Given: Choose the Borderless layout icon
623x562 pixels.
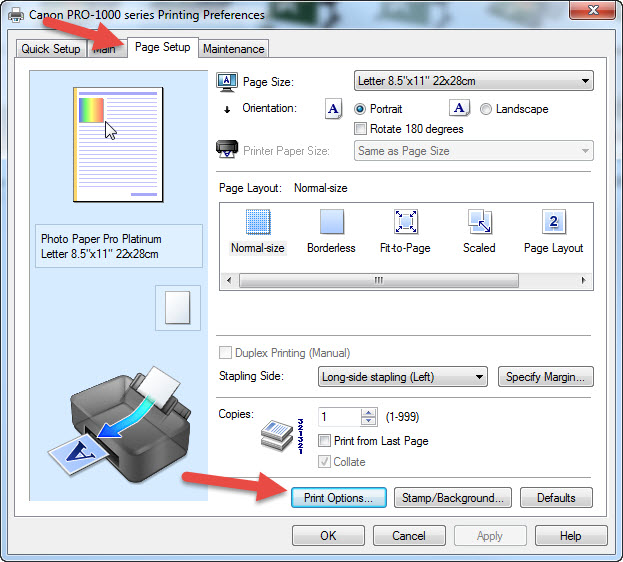Looking at the screenshot, I should (332, 222).
